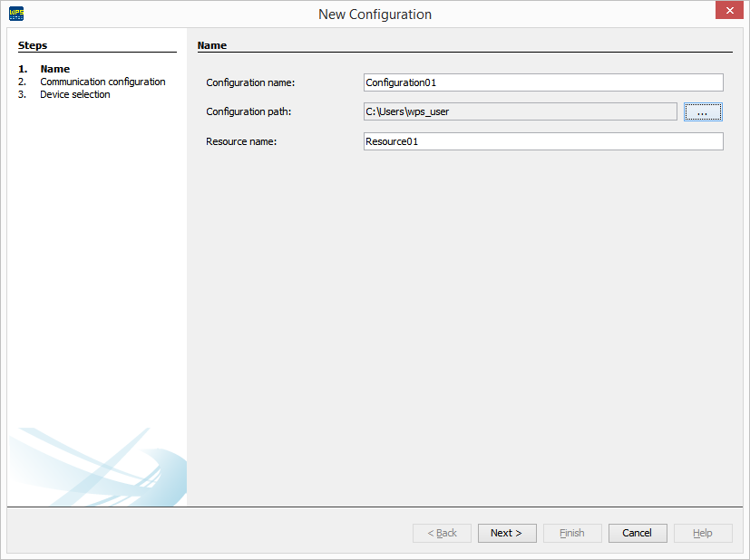The width and height of the screenshot is (750, 560).
Task: Click the Name section header
Action: [x=212, y=44]
